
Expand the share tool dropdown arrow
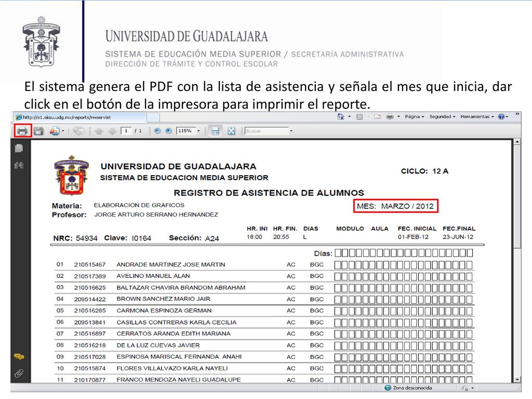tap(63, 131)
